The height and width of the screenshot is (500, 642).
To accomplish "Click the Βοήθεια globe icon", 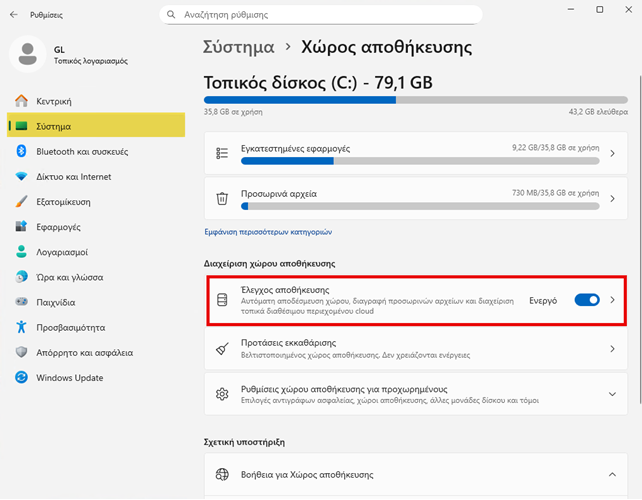I will pos(222,475).
